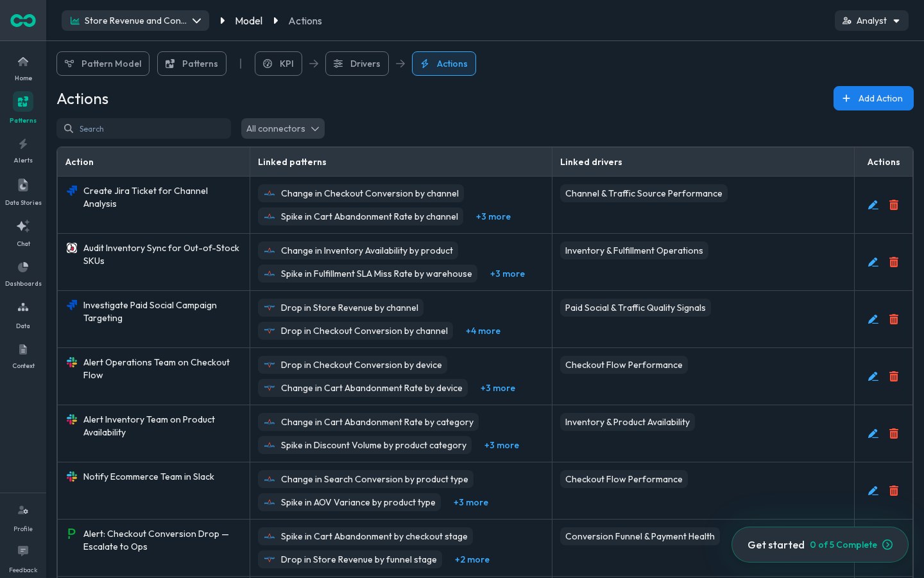
Task: Edit Notify Ecommerce Team in Slack
Action: 873,491
